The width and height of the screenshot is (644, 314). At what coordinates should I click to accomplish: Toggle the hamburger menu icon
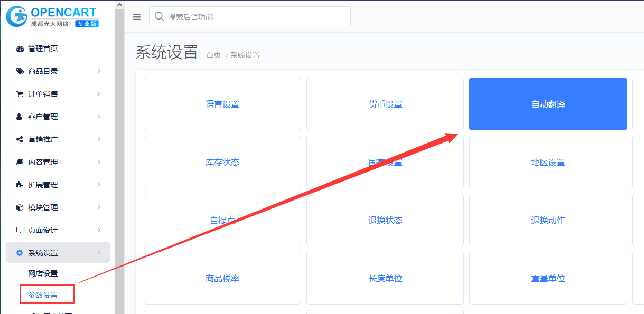coord(137,17)
